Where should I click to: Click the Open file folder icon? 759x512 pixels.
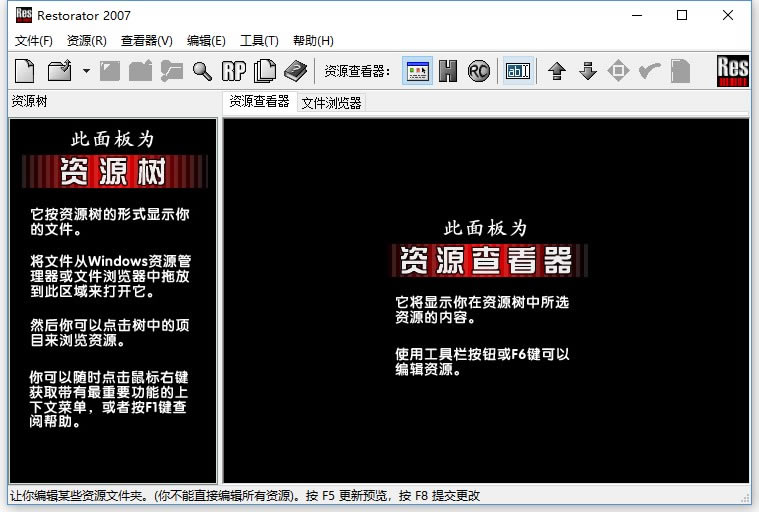(59, 71)
